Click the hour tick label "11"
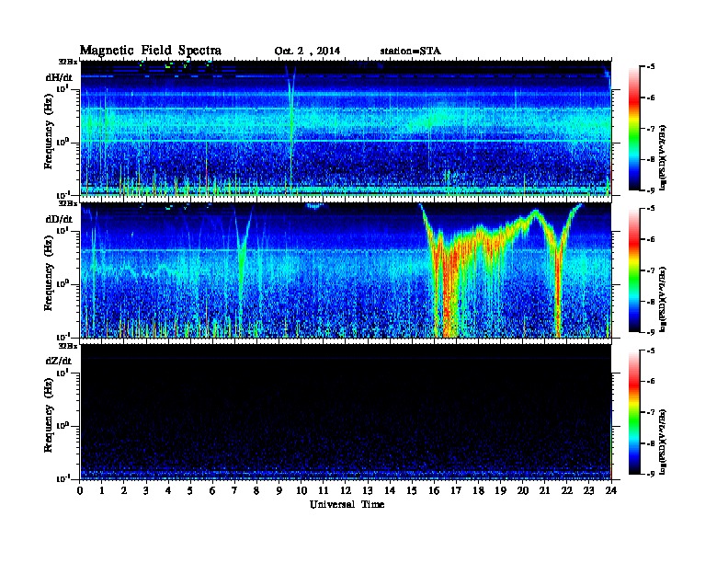Viewport: 728px width, 563px height. click(x=324, y=491)
